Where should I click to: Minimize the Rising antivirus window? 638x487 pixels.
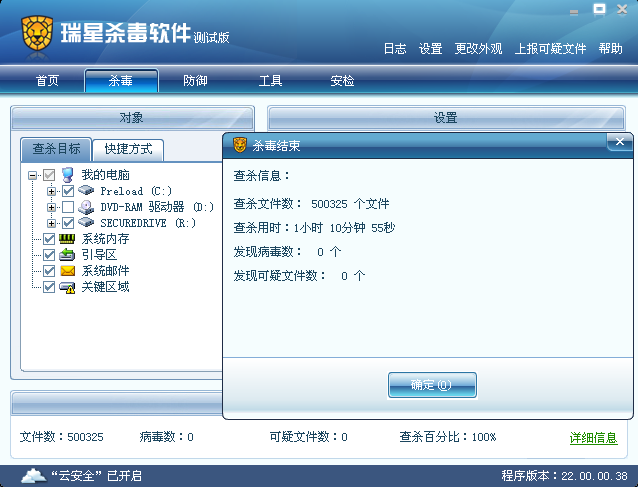(x=574, y=12)
